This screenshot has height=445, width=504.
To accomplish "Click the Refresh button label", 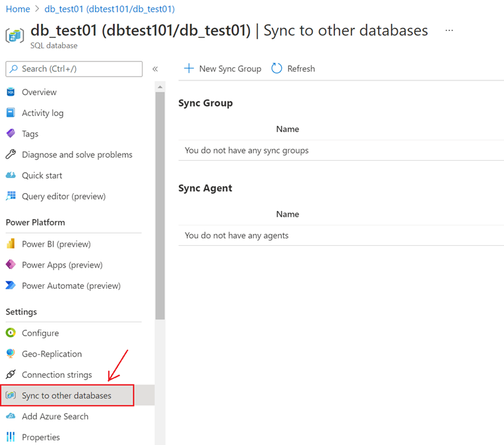I will coord(301,69).
